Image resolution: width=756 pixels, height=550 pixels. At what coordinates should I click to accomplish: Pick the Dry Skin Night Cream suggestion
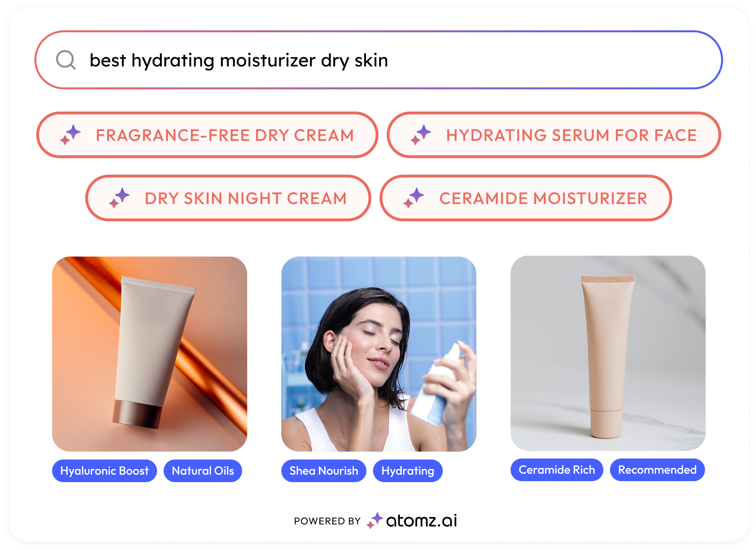point(228,198)
